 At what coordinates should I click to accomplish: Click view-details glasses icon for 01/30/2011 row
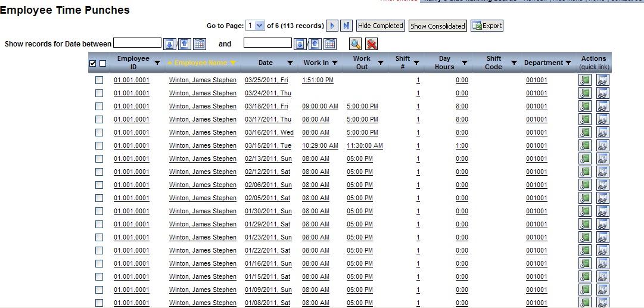pos(602,211)
